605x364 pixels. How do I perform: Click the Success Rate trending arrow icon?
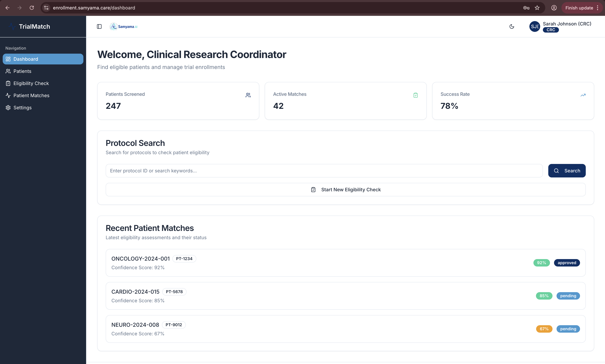click(583, 95)
